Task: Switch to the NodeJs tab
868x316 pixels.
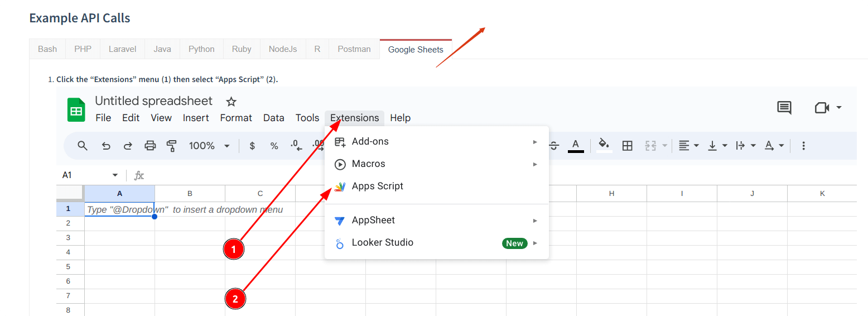Action: pyautogui.click(x=283, y=49)
